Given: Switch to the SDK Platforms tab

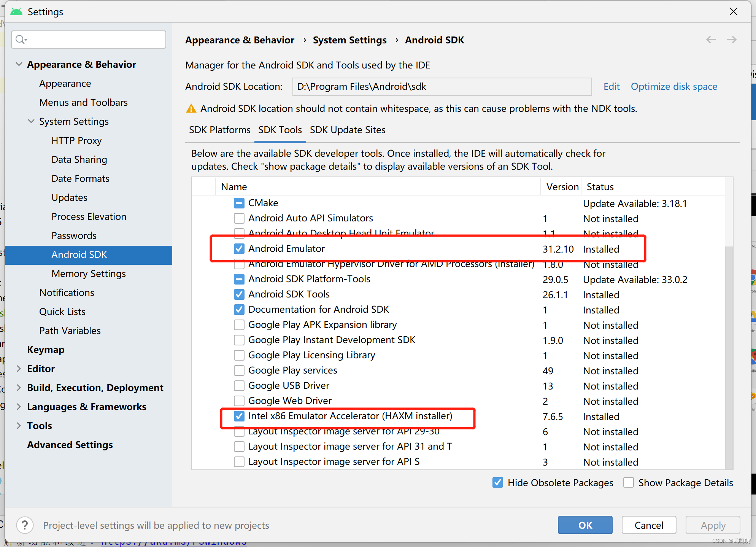Looking at the screenshot, I should click(219, 130).
